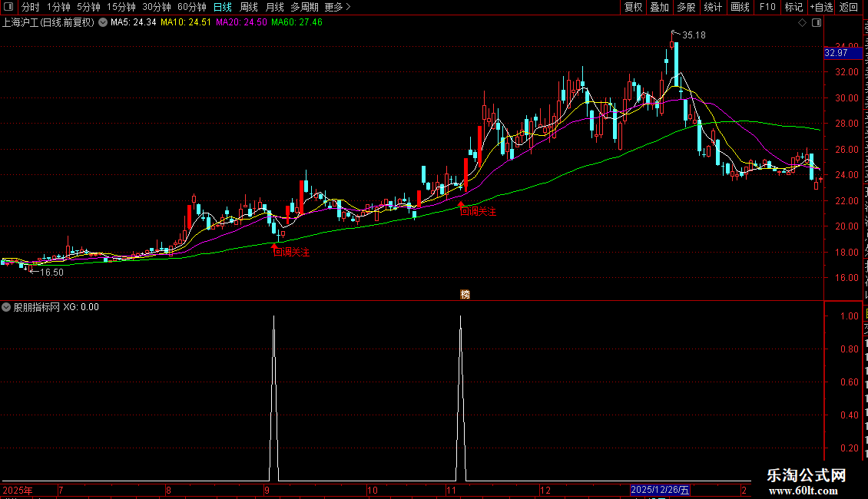868x499 pixels.
Task: Click the 30.00 price axis label
Action: (x=847, y=98)
